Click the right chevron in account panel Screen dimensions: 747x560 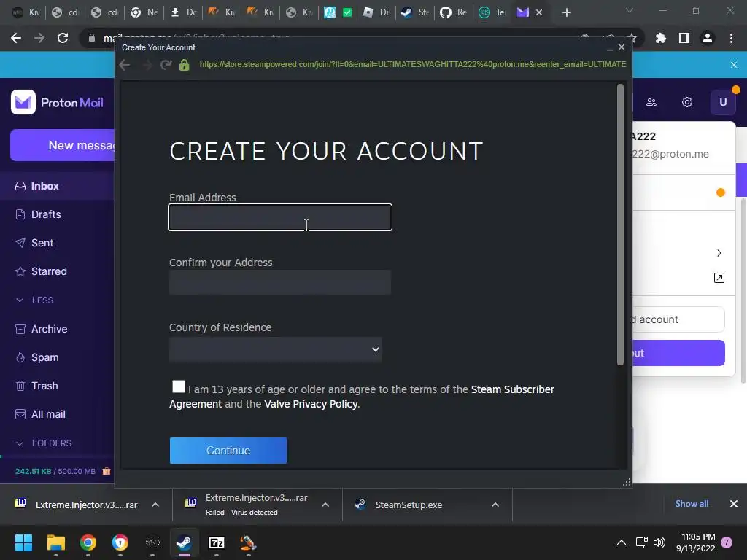[719, 253]
